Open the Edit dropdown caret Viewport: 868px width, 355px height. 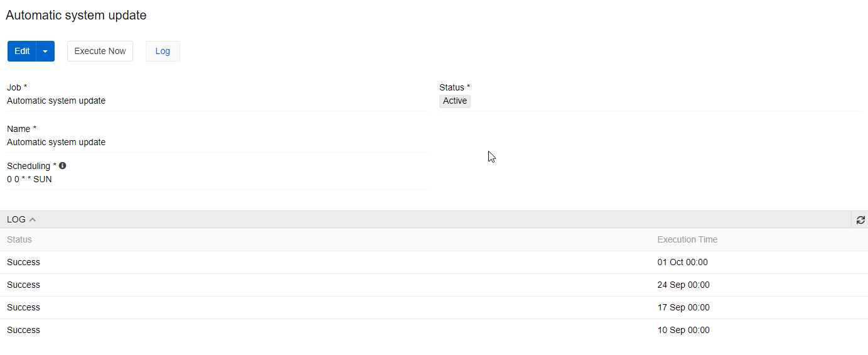(45, 52)
